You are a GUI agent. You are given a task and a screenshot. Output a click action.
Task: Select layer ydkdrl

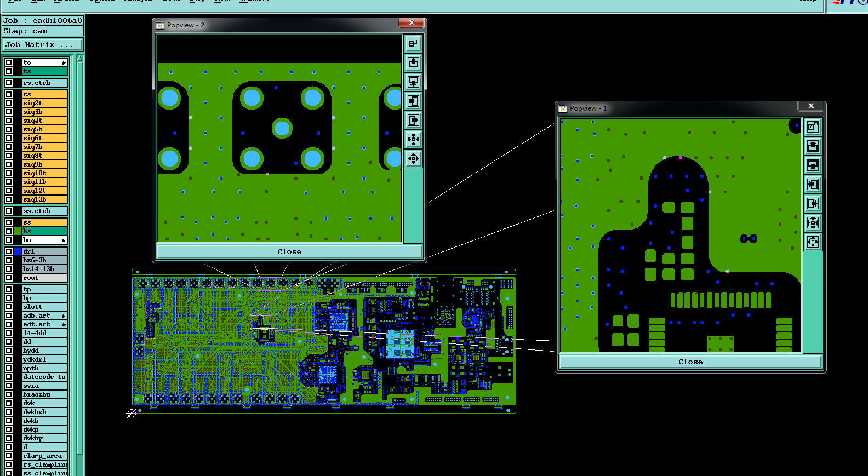pyautogui.click(x=44, y=359)
